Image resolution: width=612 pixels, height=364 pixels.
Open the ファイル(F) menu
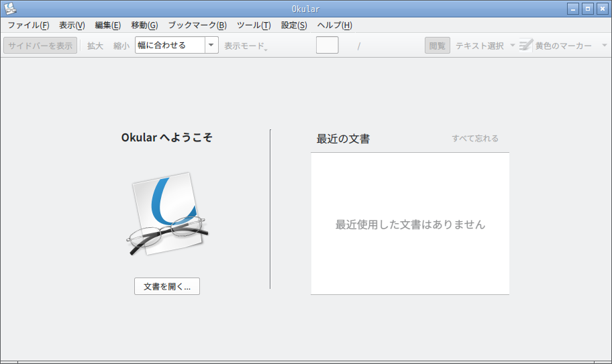(28, 25)
